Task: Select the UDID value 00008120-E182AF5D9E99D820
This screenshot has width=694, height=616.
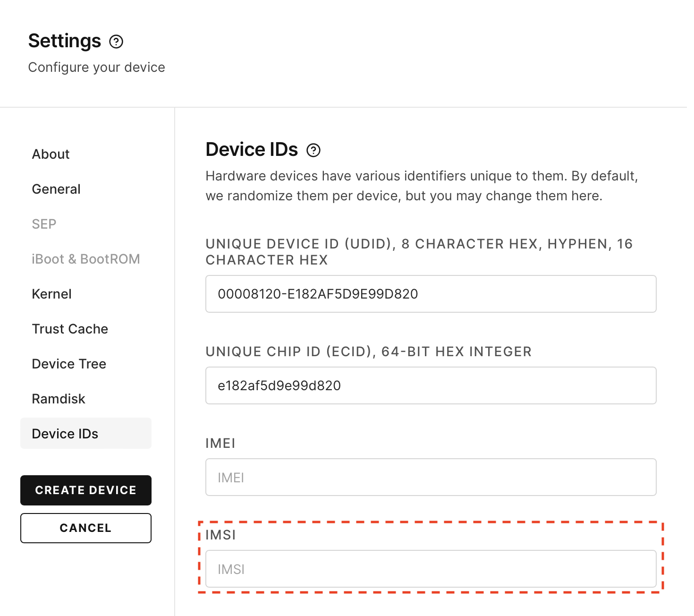Action: pyautogui.click(x=318, y=294)
